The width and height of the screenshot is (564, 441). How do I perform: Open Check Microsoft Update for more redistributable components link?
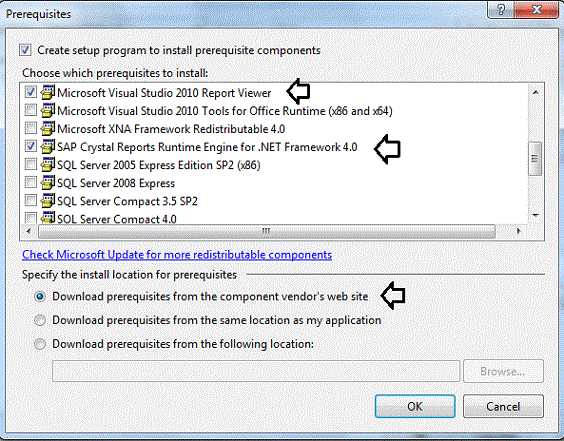pos(177,255)
